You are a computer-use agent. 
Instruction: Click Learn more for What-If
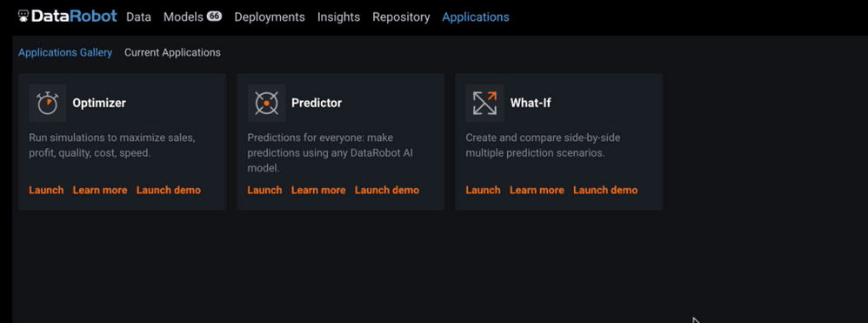click(537, 190)
